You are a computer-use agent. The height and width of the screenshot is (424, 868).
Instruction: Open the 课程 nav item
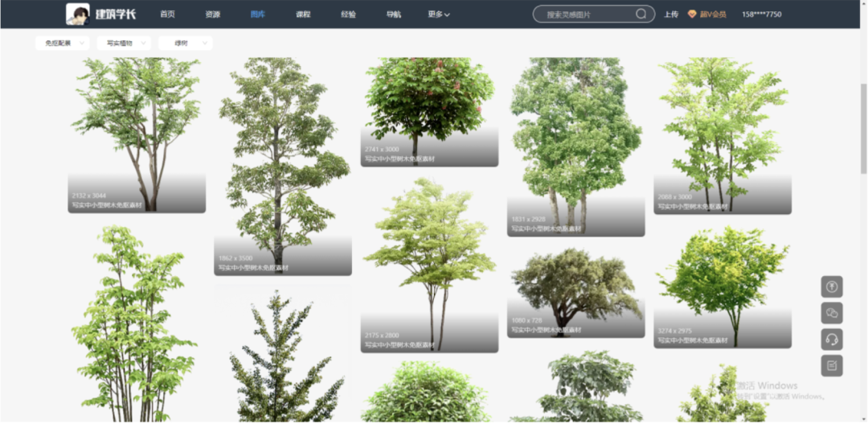pos(303,14)
